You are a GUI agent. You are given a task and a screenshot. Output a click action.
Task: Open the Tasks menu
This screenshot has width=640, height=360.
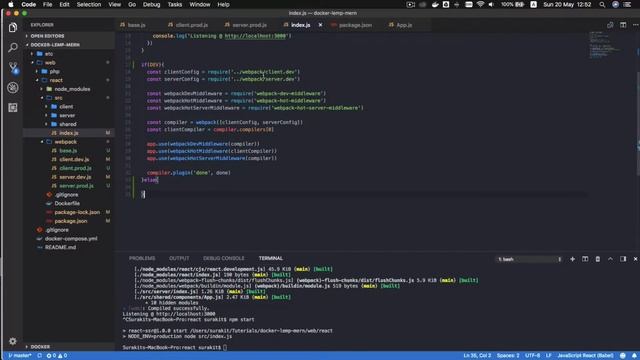175,4
